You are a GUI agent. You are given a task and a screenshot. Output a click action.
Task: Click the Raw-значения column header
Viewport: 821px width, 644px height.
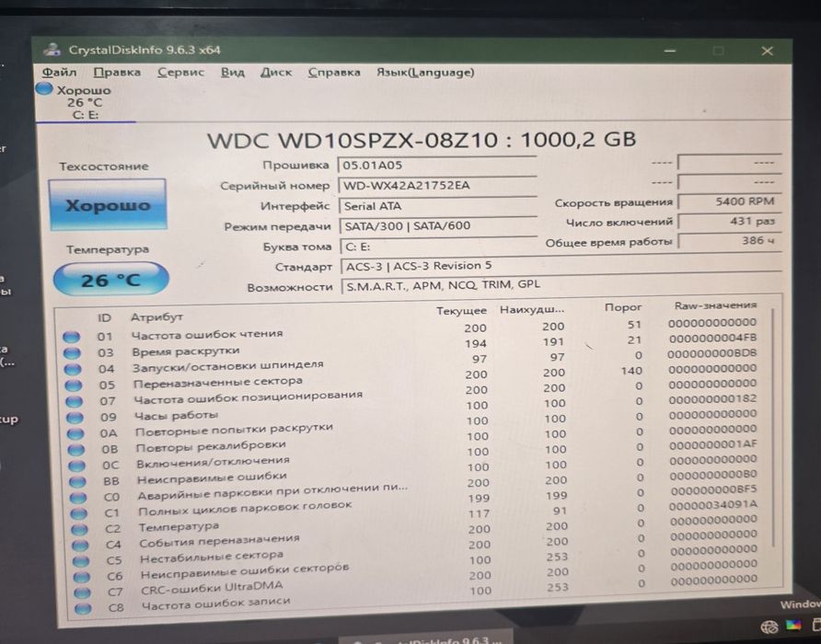tap(715, 305)
